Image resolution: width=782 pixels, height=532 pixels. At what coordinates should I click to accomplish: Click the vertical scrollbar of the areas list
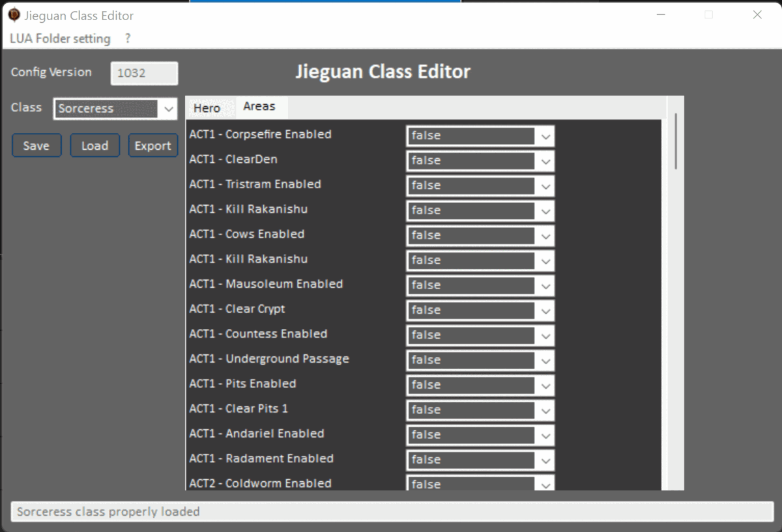[x=676, y=142]
